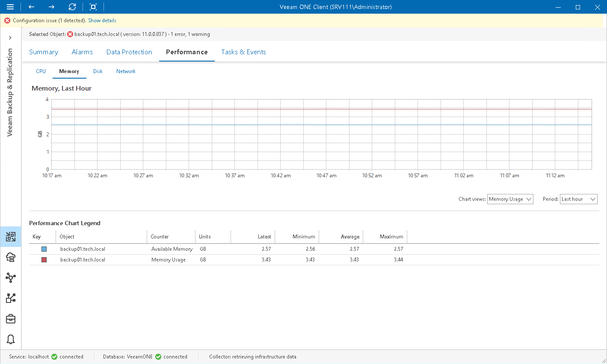The width and height of the screenshot is (607, 364).
Task: Click the Veeam Backup & Replication vertical label
Action: coord(10,92)
